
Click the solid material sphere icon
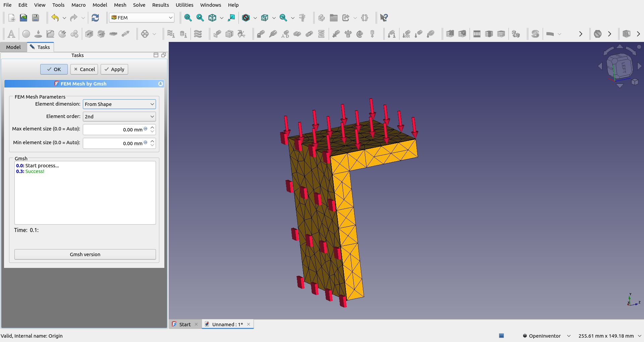26,34
